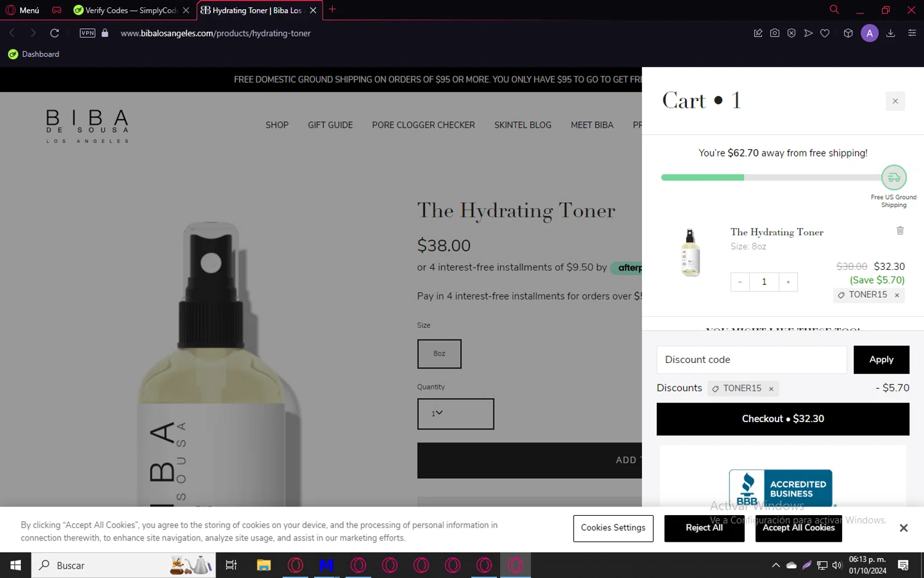Remove toner with trash icon
The image size is (924, 578).
tap(900, 230)
